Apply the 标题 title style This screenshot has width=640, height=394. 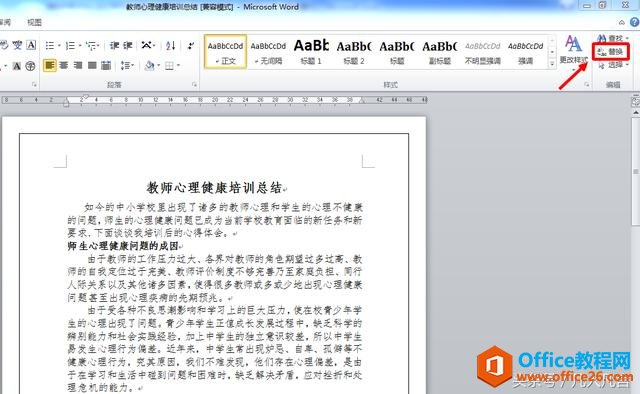[x=397, y=52]
